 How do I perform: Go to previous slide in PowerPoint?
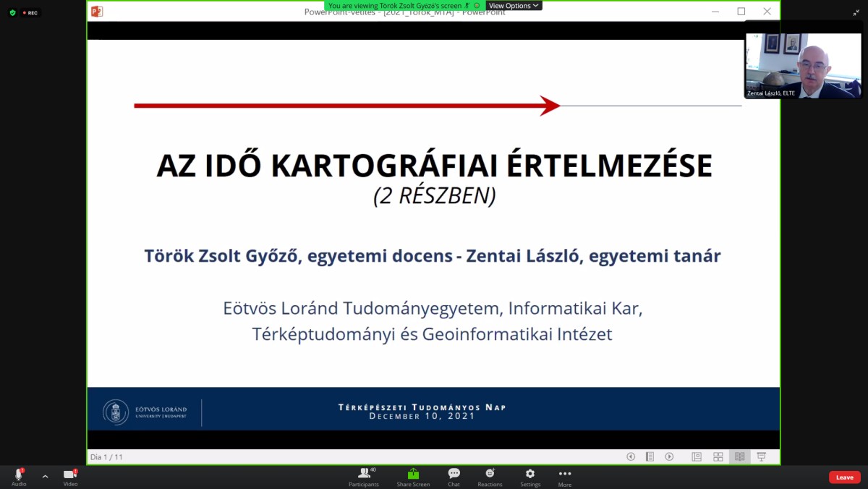[631, 456]
